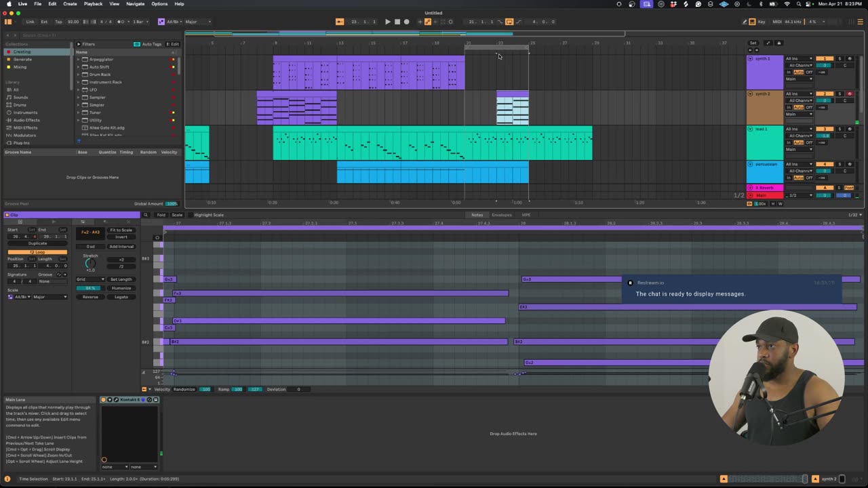The image size is (868, 488).
Task: Toggle the Follow playback button
Action: pos(340,22)
